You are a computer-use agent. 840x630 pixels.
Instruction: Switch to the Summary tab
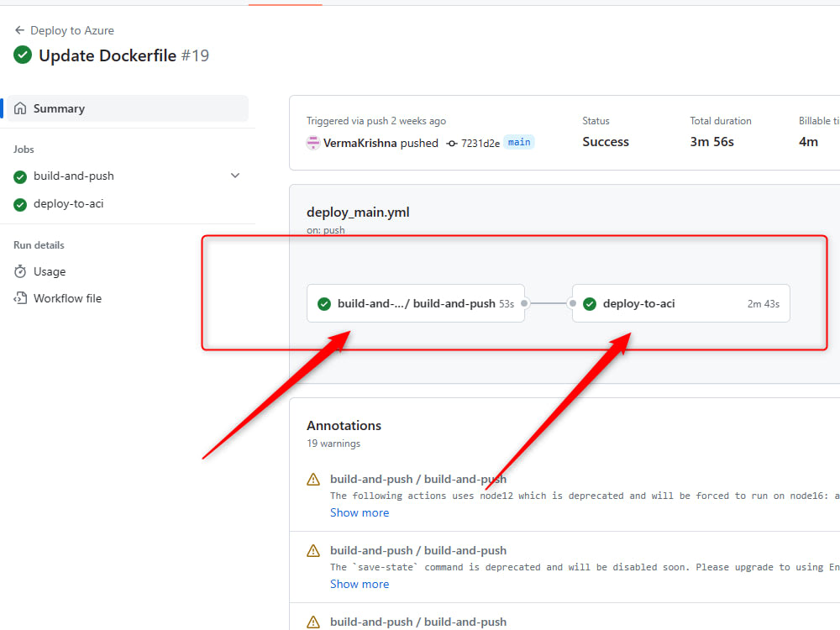[x=59, y=108]
